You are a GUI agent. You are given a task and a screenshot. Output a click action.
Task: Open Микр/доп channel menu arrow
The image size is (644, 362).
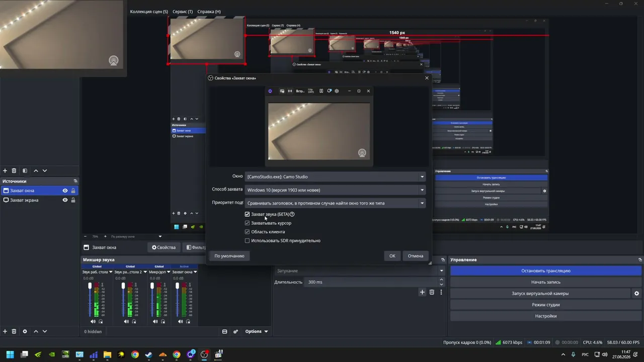(168, 272)
